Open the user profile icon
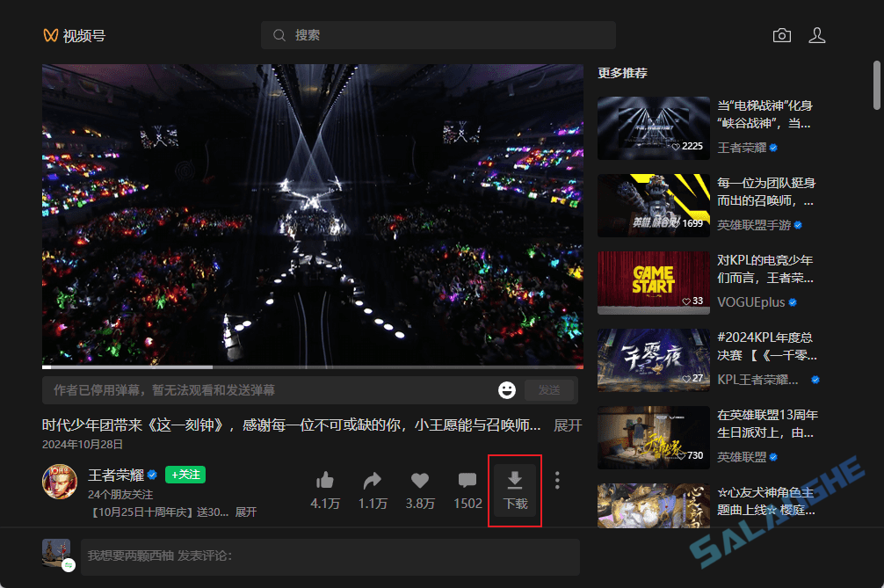This screenshot has height=588, width=884. point(817,35)
